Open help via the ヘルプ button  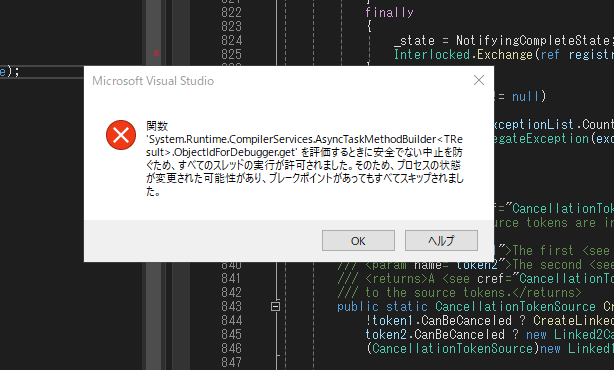point(441,240)
